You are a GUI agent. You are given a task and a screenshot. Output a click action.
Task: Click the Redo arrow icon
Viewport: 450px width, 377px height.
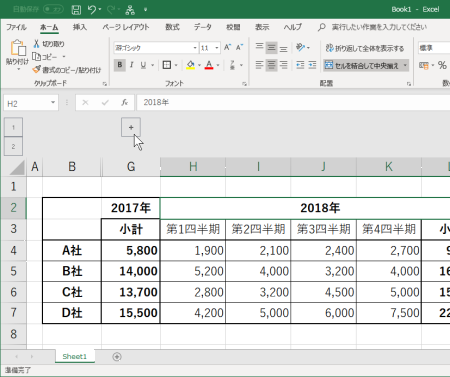[x=111, y=10]
